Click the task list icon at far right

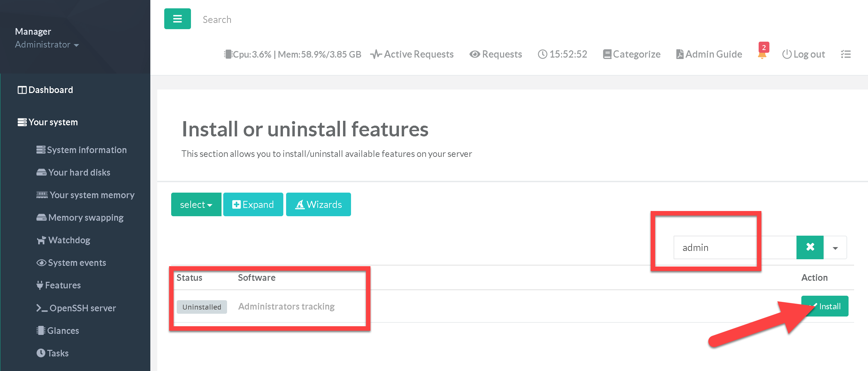(x=845, y=54)
